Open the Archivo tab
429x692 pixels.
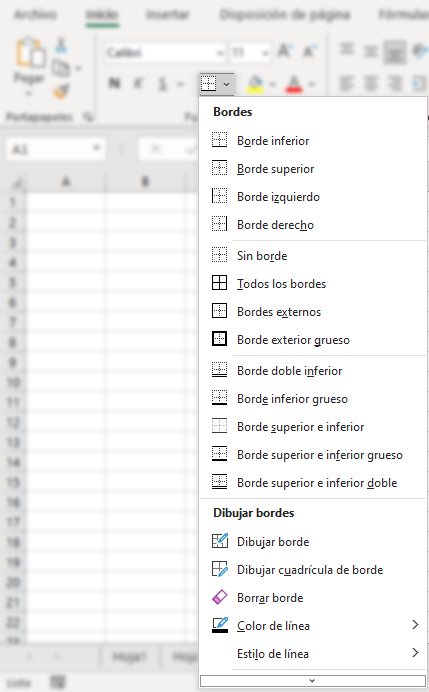[35, 15]
